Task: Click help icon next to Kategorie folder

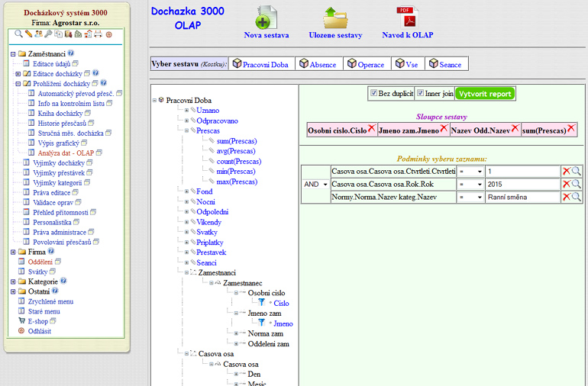Action: [63, 281]
